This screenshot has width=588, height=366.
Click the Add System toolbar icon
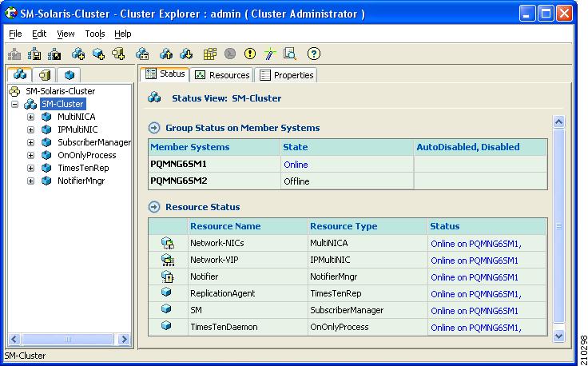click(x=118, y=54)
